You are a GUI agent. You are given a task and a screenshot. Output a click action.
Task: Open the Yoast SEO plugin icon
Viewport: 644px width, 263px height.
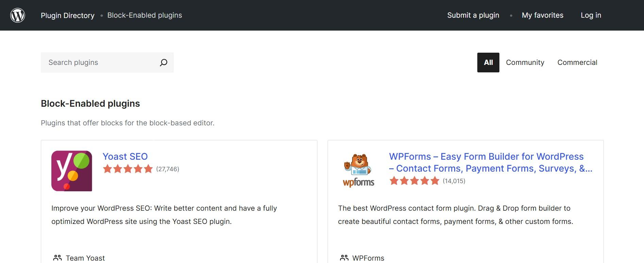tap(72, 171)
